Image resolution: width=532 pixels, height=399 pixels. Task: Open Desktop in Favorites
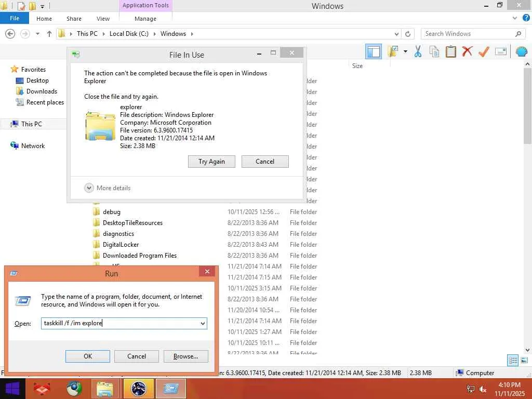click(x=37, y=81)
